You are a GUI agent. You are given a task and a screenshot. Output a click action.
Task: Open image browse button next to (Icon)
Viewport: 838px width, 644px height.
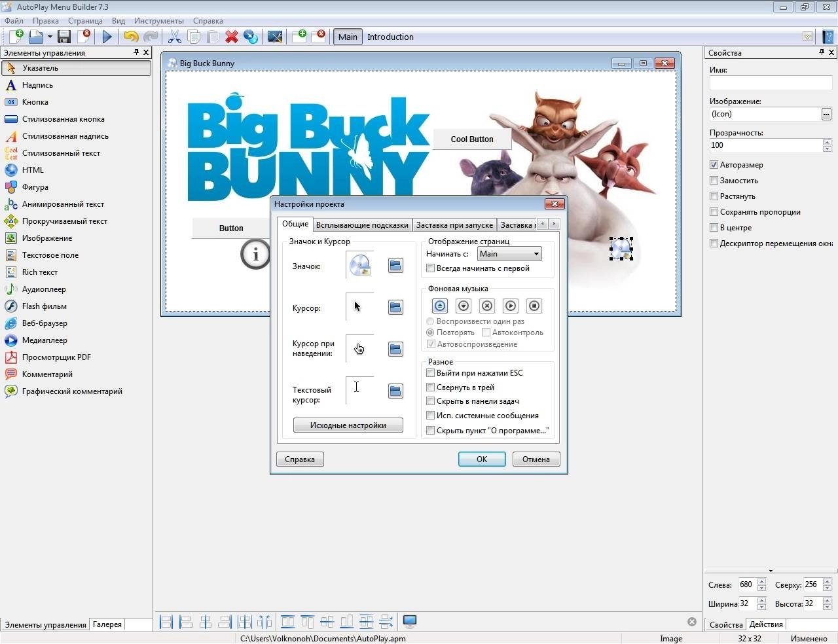tap(826, 114)
